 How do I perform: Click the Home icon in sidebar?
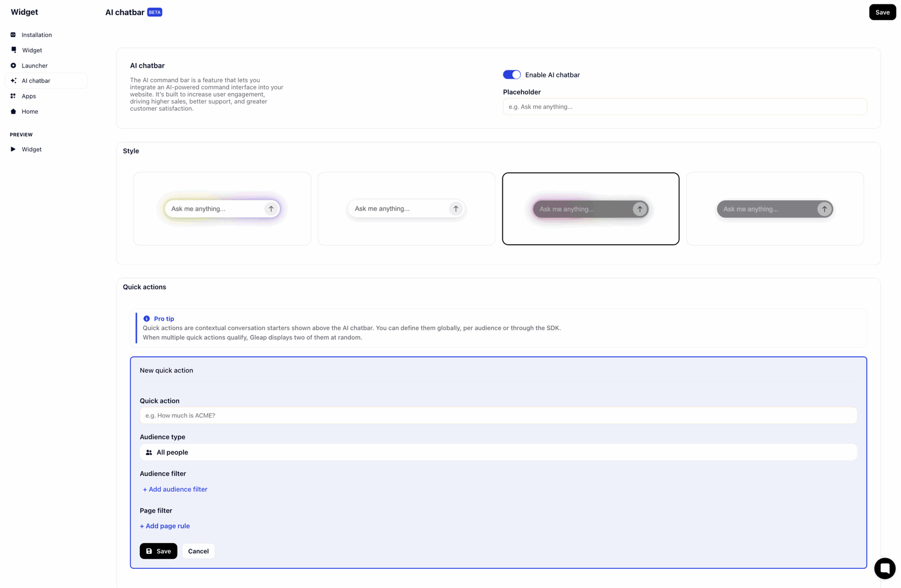pos(13,111)
